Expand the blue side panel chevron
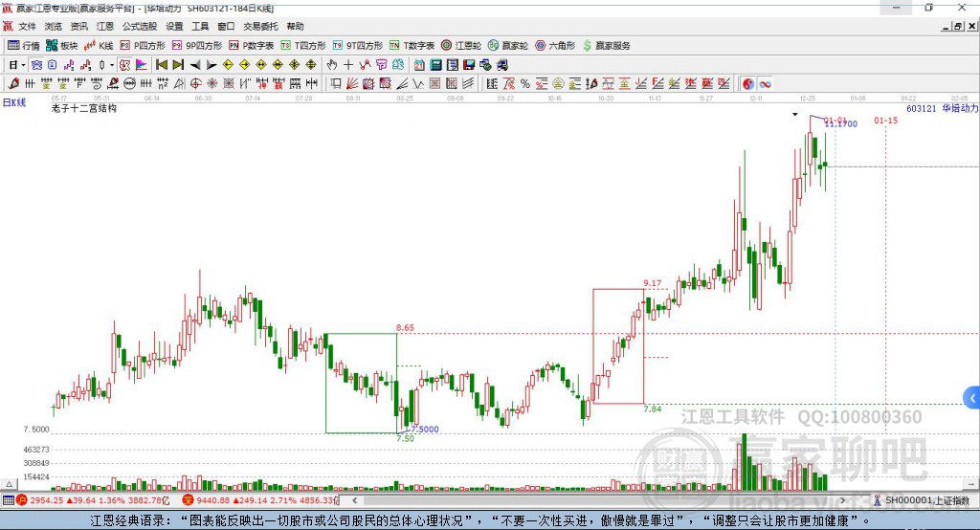This screenshot has width=980, height=530. pos(972,398)
